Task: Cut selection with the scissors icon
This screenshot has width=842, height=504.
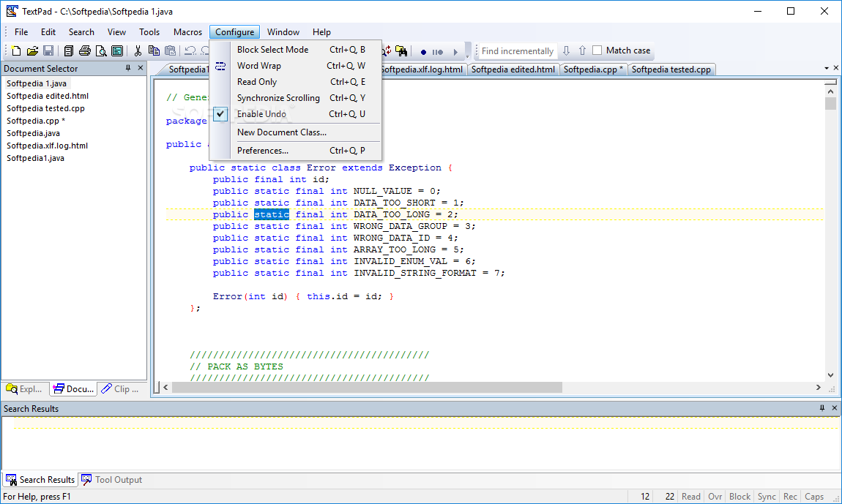Action: click(138, 51)
